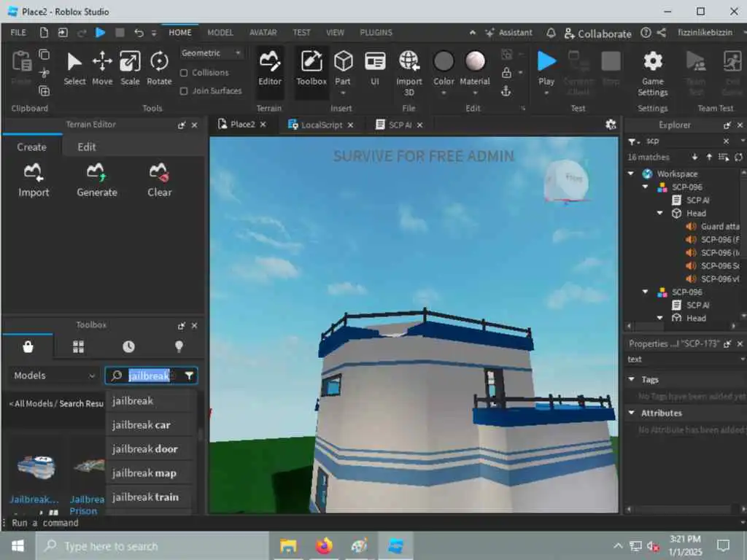This screenshot has width=747, height=560.
Task: Open the Material dropdown arrow
Action: pyautogui.click(x=474, y=93)
